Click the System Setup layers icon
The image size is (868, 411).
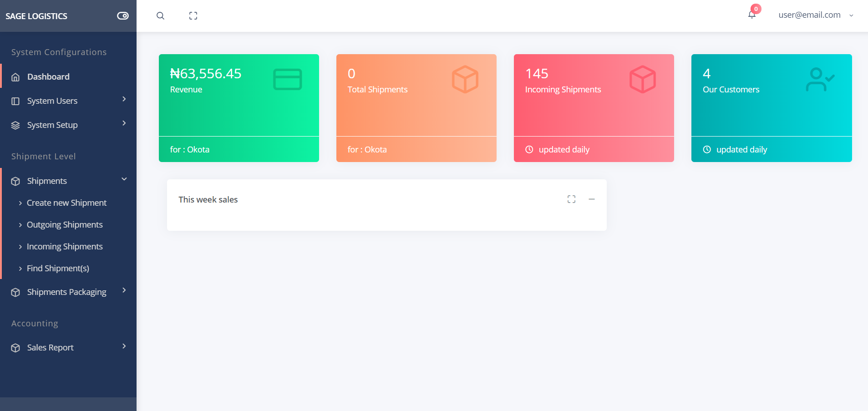[15, 125]
